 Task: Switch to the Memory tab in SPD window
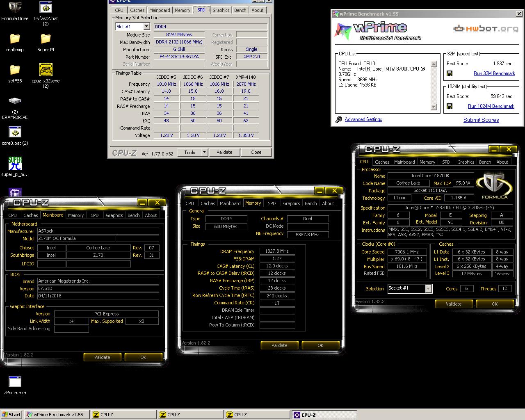182,10
